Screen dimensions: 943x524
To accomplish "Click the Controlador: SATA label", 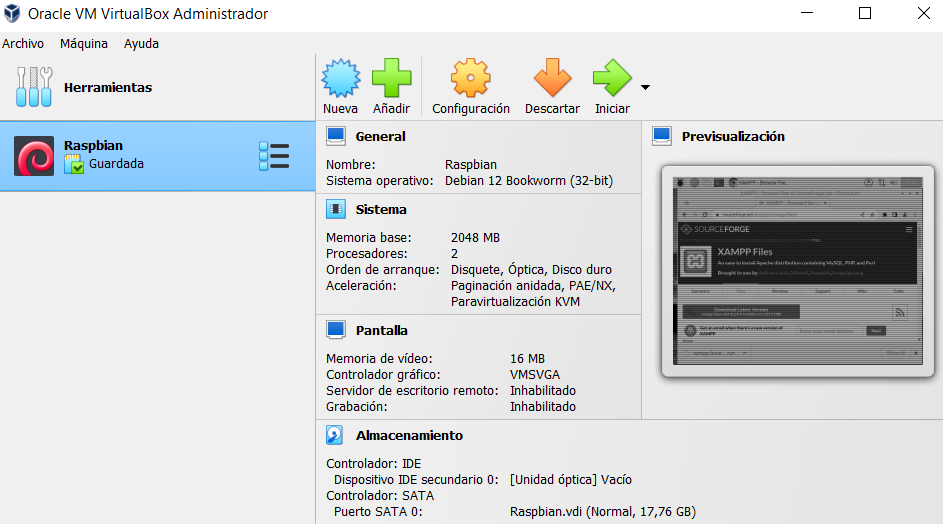I will (x=380, y=496).
